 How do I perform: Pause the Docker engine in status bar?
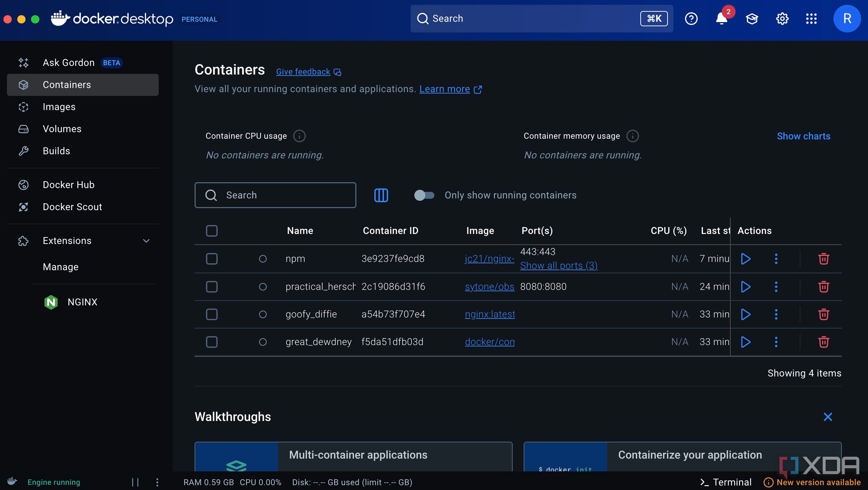[135, 482]
